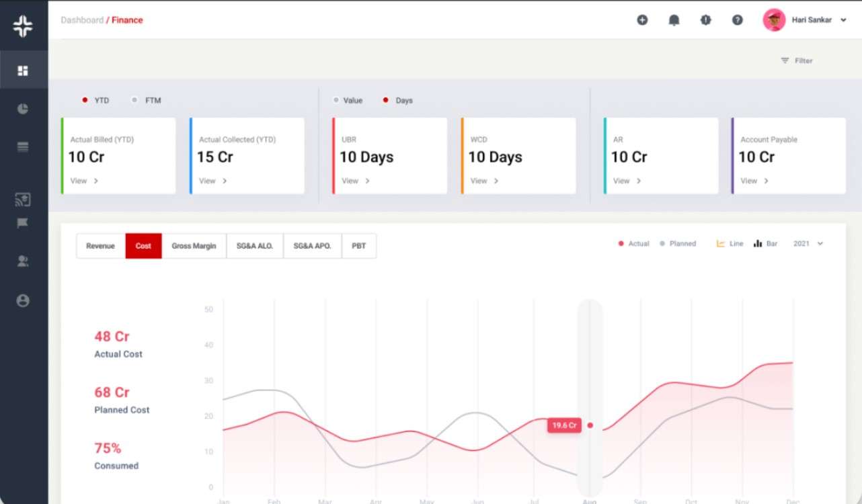
Task: Select the Value radio option
Action: 336,100
